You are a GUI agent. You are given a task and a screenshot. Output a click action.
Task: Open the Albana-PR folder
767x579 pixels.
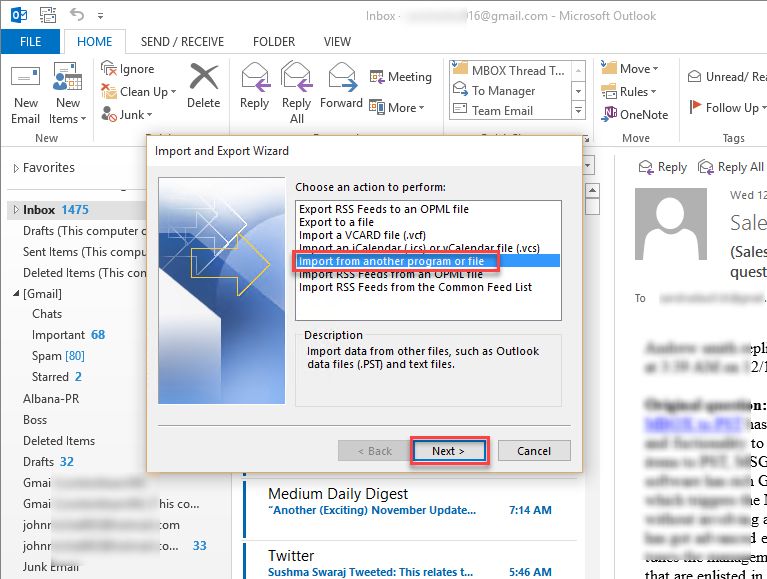[x=51, y=399]
